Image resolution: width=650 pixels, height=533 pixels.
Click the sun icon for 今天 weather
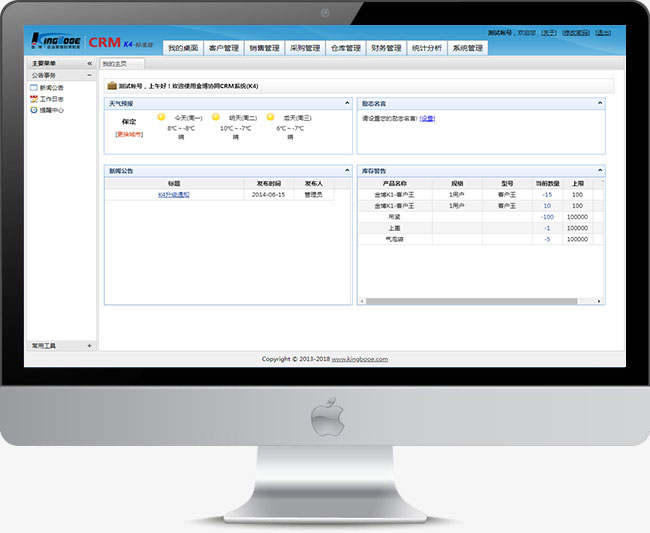[x=161, y=117]
